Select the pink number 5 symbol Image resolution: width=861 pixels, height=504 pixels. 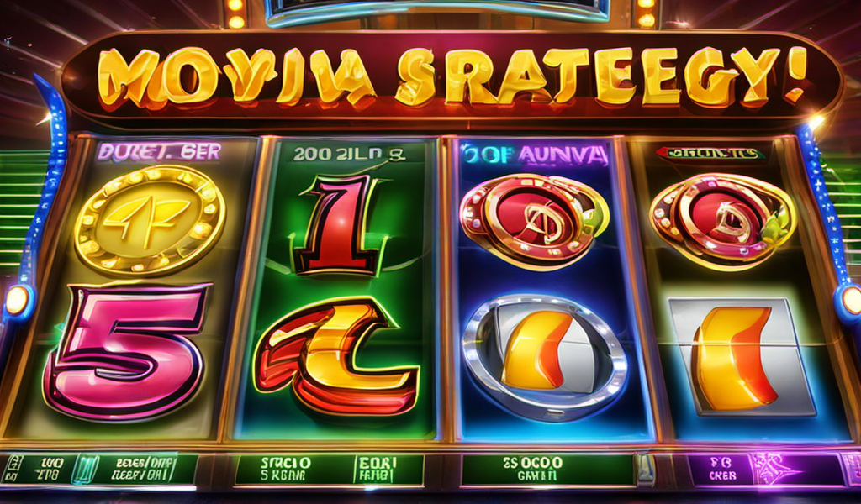click(x=128, y=351)
